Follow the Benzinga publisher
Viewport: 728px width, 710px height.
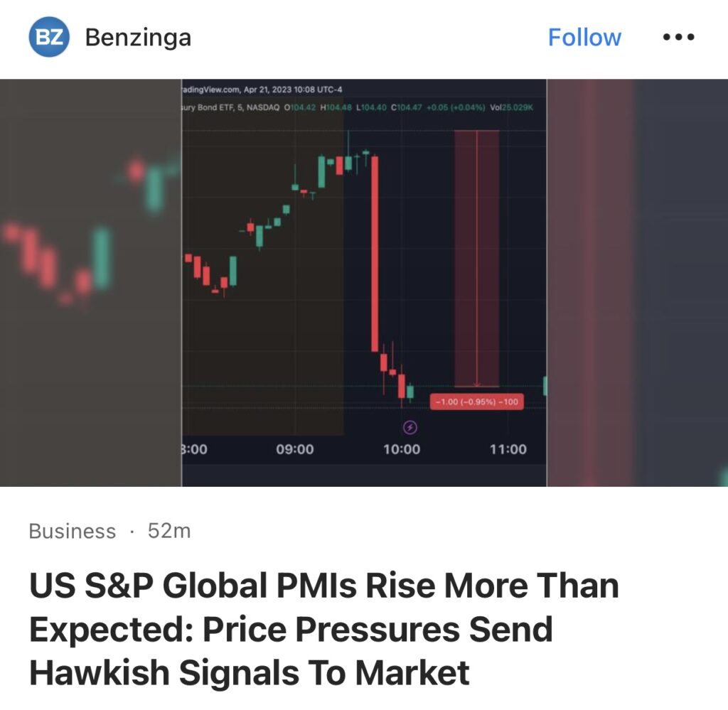[584, 37]
